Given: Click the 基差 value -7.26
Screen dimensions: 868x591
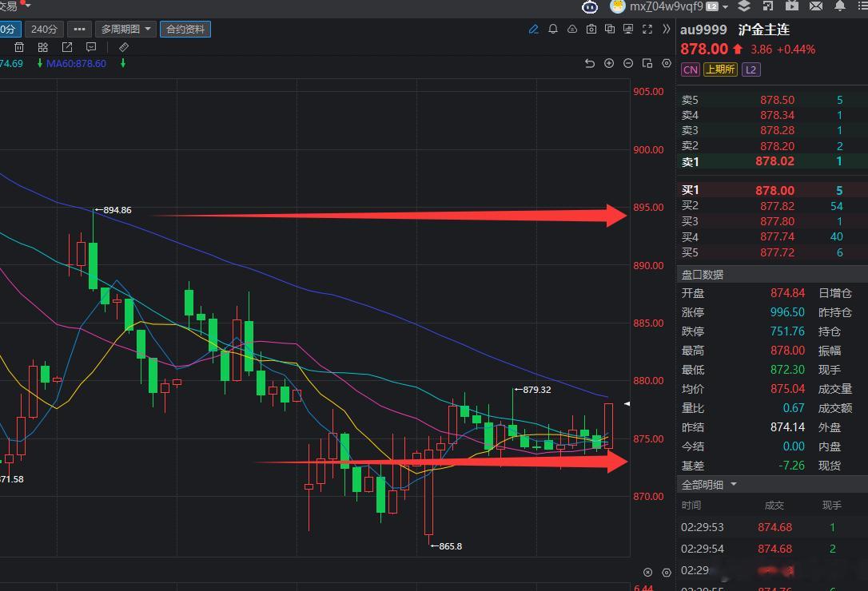Looking at the screenshot, I should (791, 466).
